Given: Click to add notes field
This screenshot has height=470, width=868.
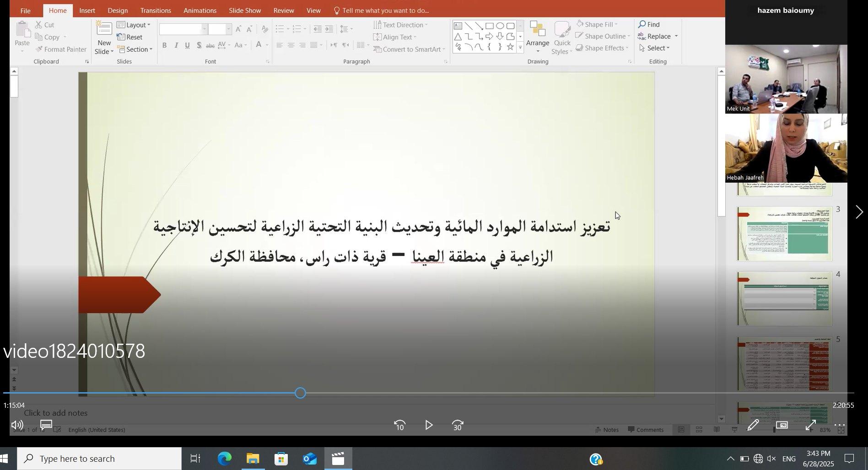Looking at the screenshot, I should coord(56,413).
